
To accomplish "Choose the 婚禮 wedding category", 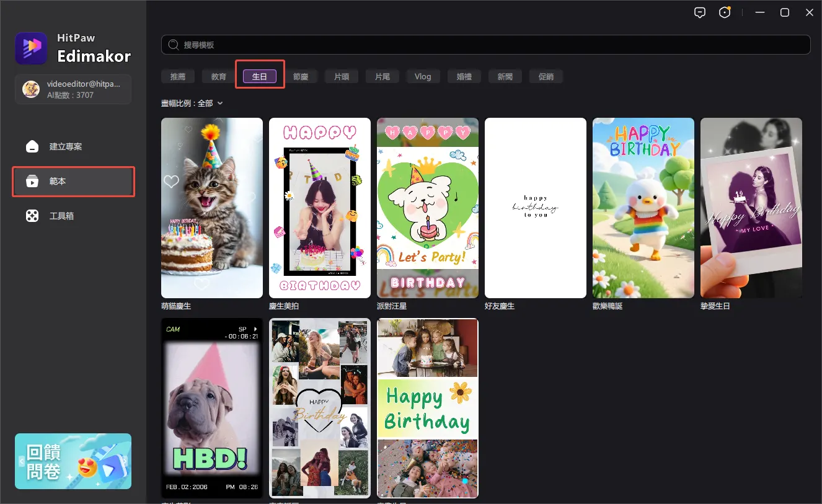I will click(464, 77).
